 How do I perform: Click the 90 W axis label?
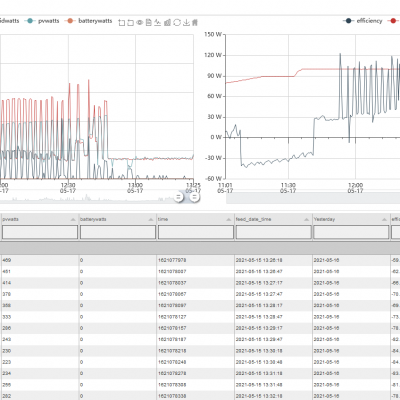215,76
